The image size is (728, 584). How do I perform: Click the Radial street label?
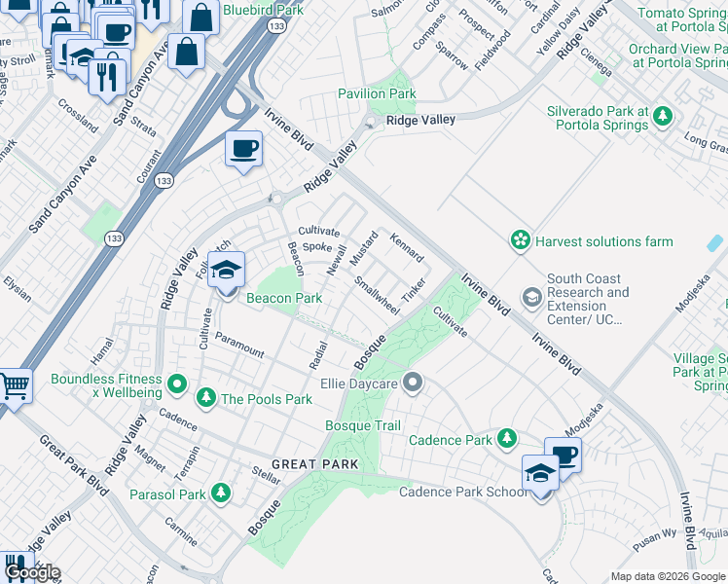318,355
